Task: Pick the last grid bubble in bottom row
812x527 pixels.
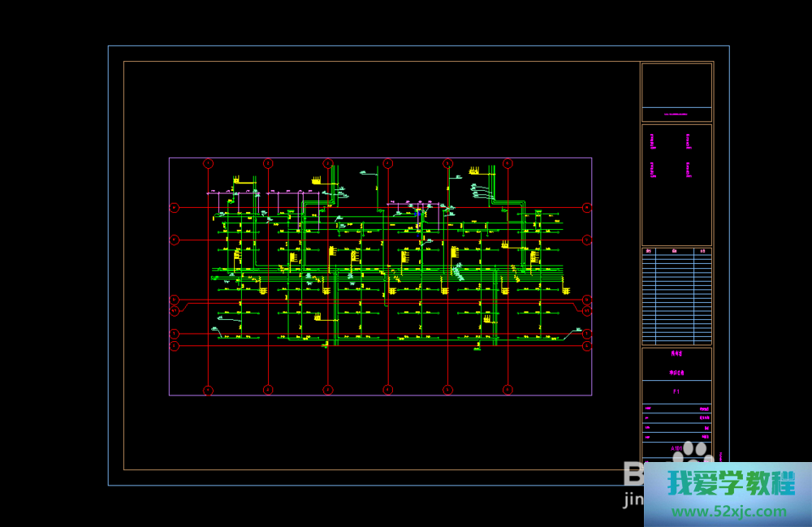Action: [508, 390]
